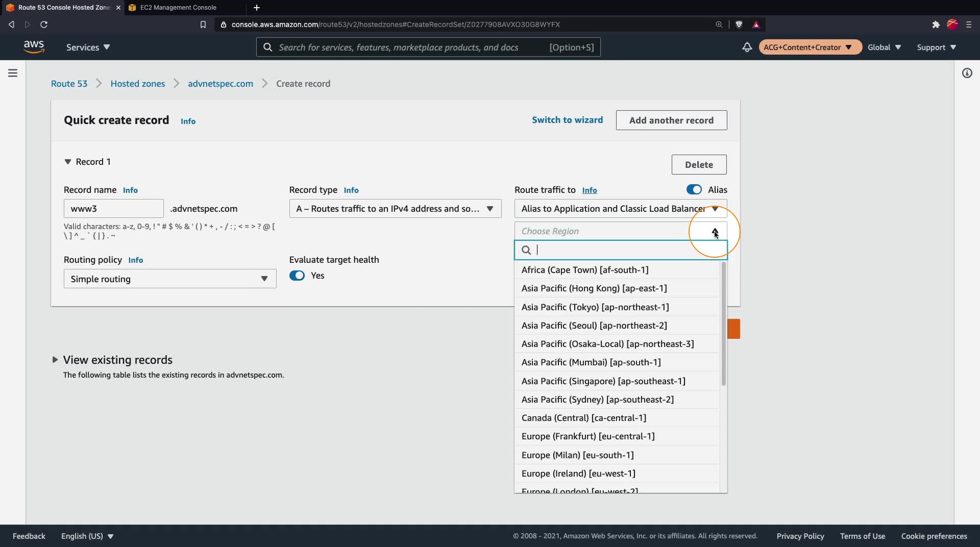Expand View existing records section
980x547 pixels.
[x=55, y=360]
